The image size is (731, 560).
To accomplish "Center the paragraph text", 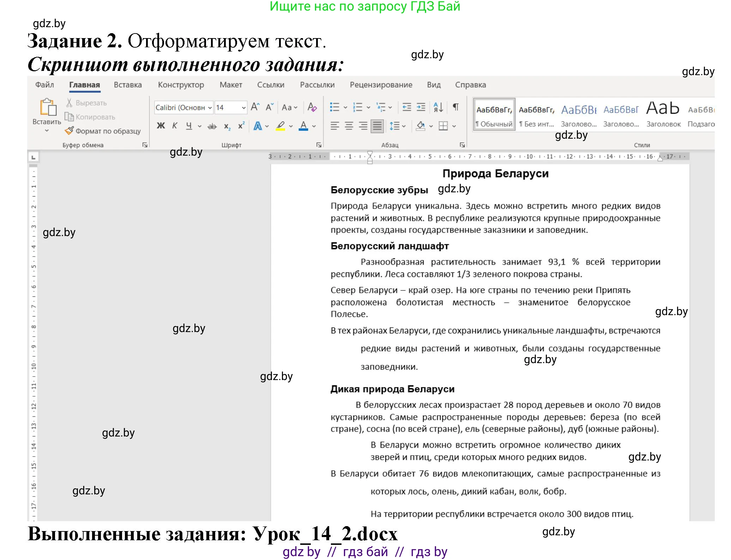I will pyautogui.click(x=349, y=126).
